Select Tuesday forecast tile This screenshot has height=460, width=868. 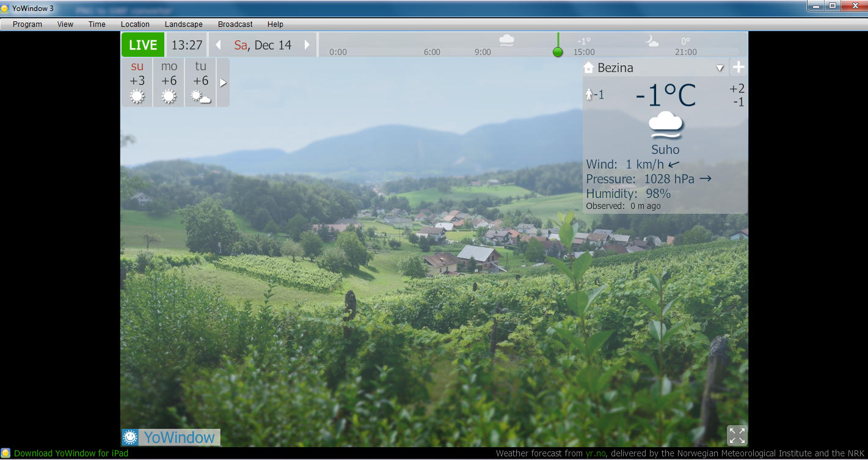(x=200, y=82)
